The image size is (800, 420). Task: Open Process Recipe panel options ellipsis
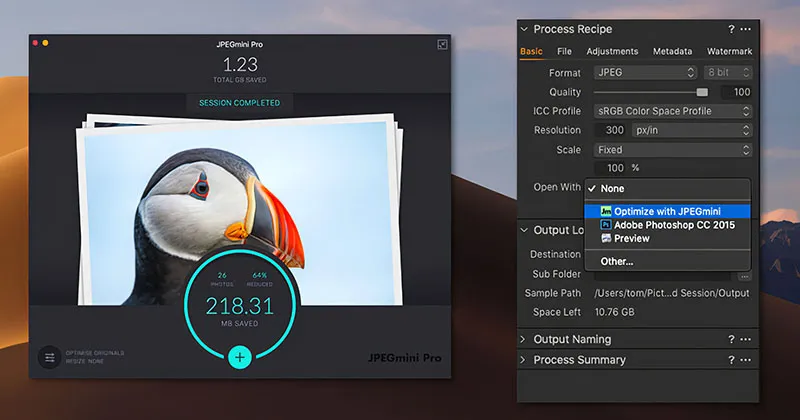point(745,30)
